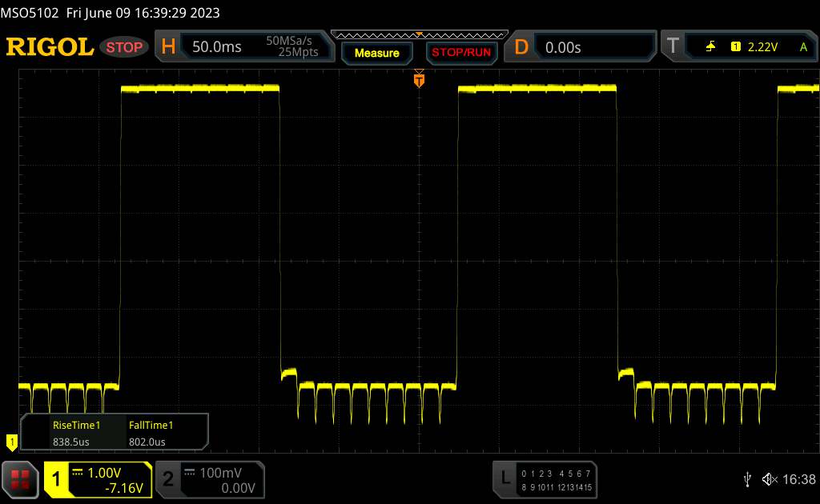This screenshot has width=820, height=504.
Task: Click the yellow trigger source 1 badge
Action: [735, 47]
